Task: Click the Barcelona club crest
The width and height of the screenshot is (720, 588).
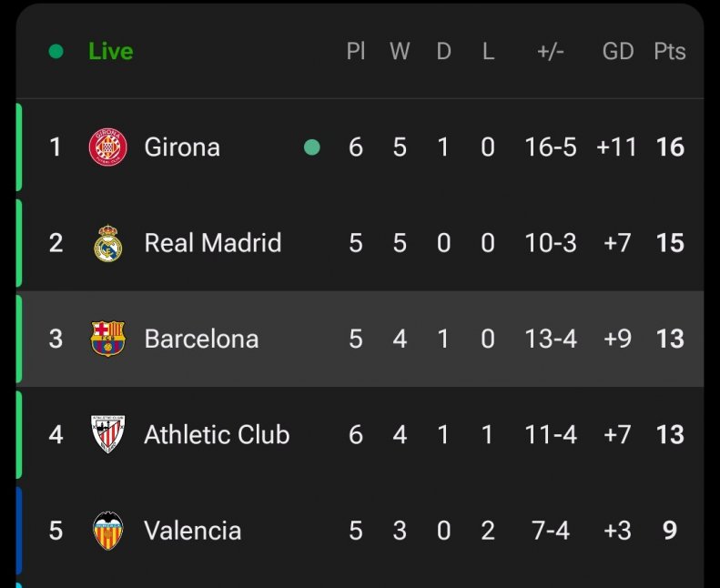Action: 108,339
